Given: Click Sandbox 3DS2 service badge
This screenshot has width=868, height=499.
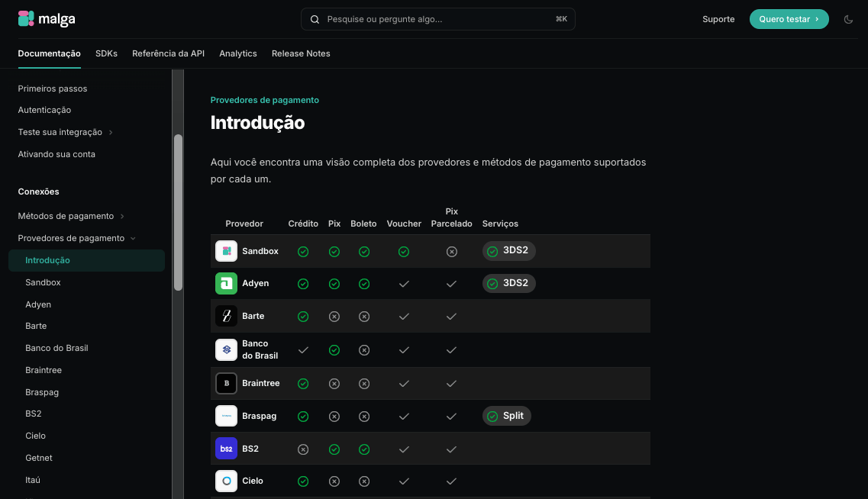Looking at the screenshot, I should pos(508,251).
